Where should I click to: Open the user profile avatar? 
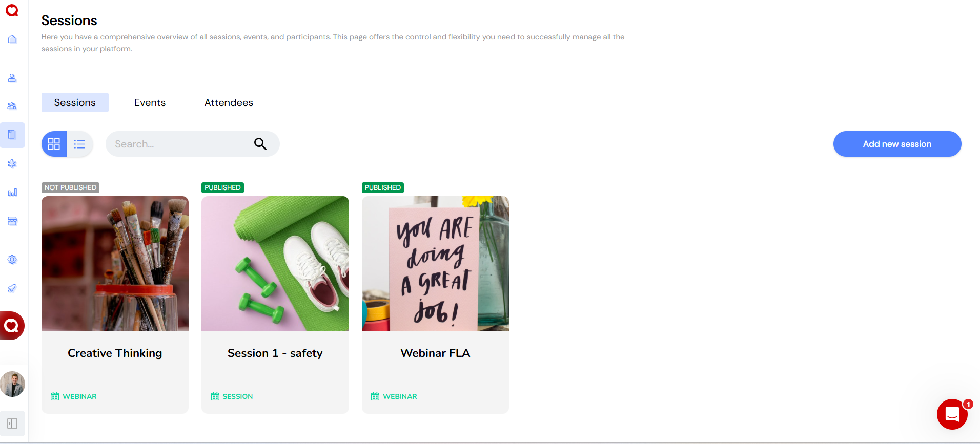(12, 384)
